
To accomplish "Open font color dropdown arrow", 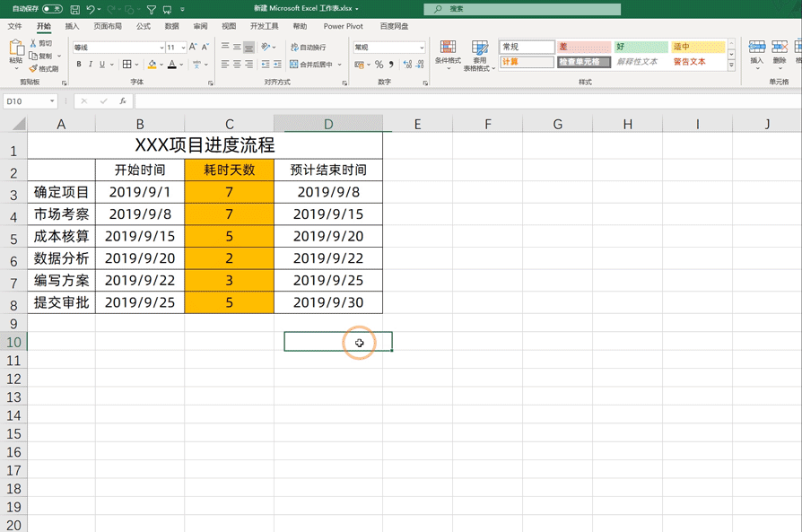I will pos(181,65).
